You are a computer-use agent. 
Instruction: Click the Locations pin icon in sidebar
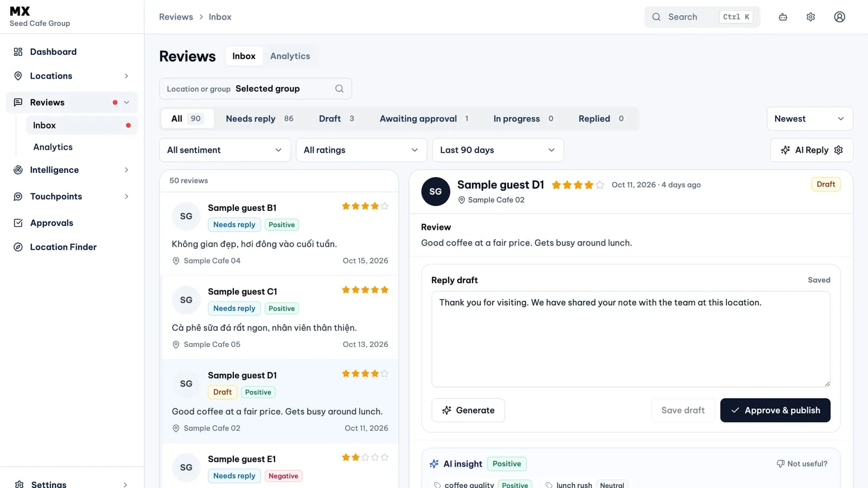(x=18, y=76)
